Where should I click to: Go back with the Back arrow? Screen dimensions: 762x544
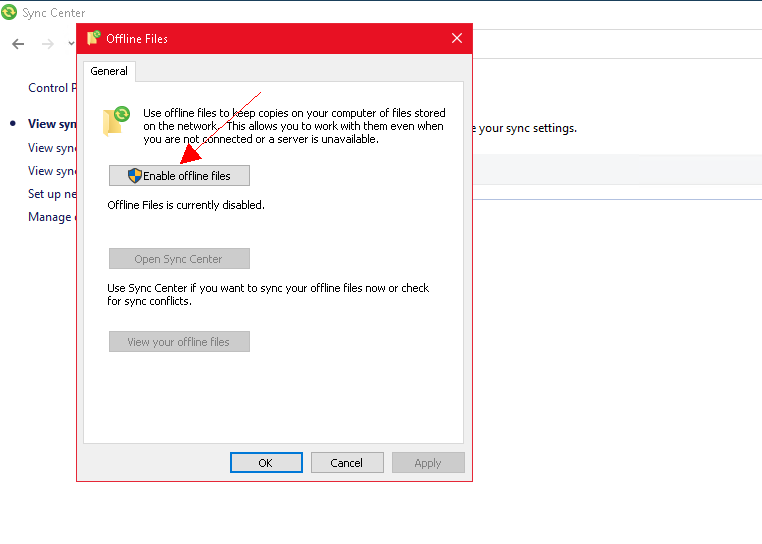18,44
